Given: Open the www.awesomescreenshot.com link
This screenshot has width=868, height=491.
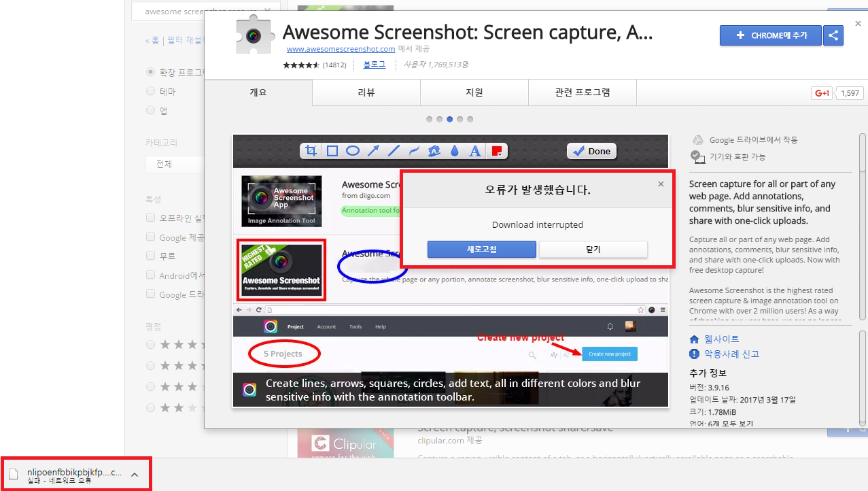Looking at the screenshot, I should coord(341,49).
